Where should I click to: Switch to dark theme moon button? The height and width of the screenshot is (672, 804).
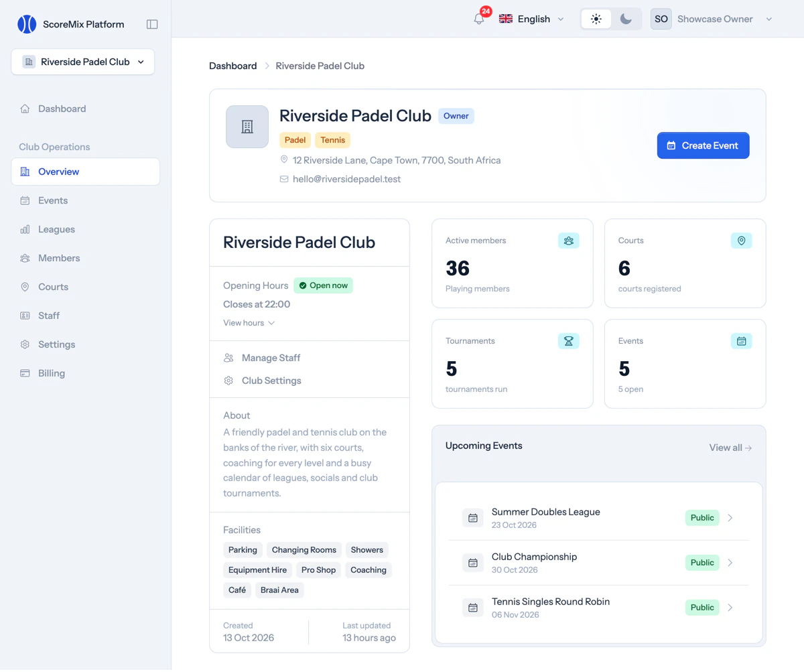tap(626, 19)
